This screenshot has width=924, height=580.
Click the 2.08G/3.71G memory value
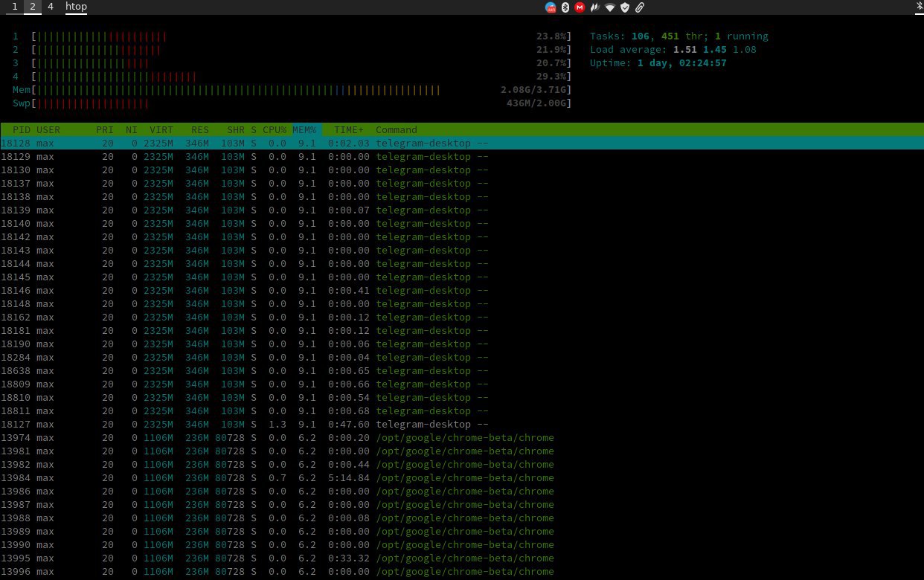(x=533, y=89)
